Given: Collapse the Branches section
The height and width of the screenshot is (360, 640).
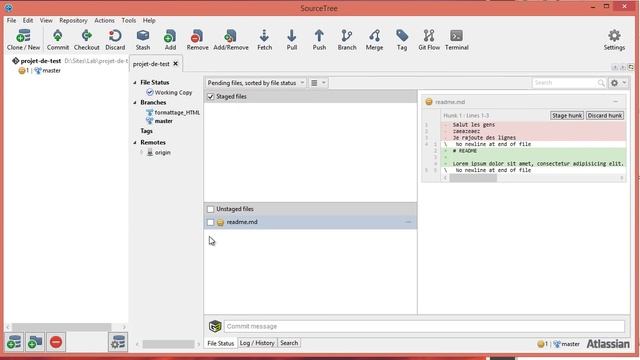Looking at the screenshot, I should click(135, 102).
